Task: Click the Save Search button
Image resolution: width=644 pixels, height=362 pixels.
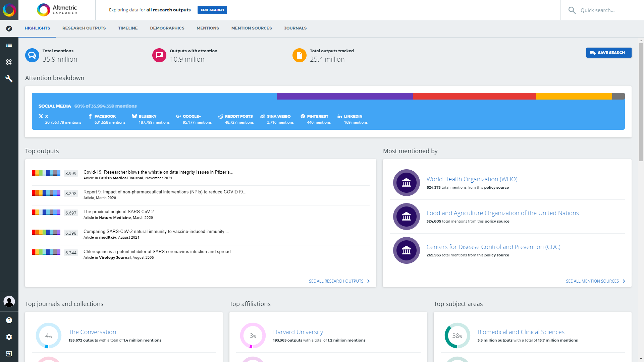Action: tap(608, 53)
